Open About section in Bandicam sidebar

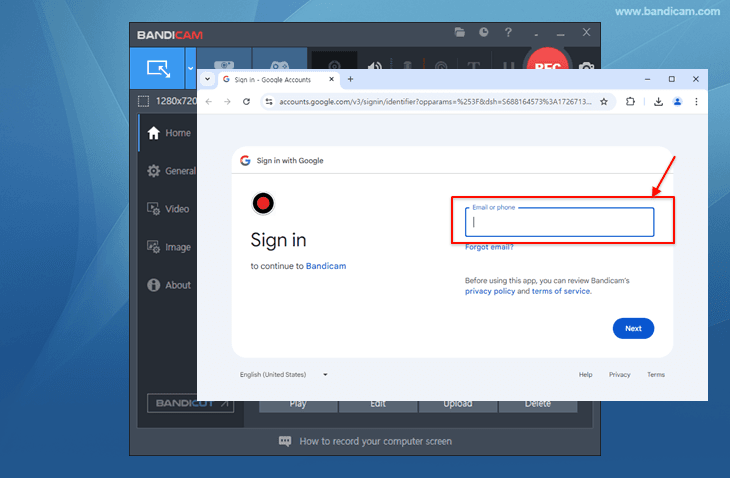(169, 285)
